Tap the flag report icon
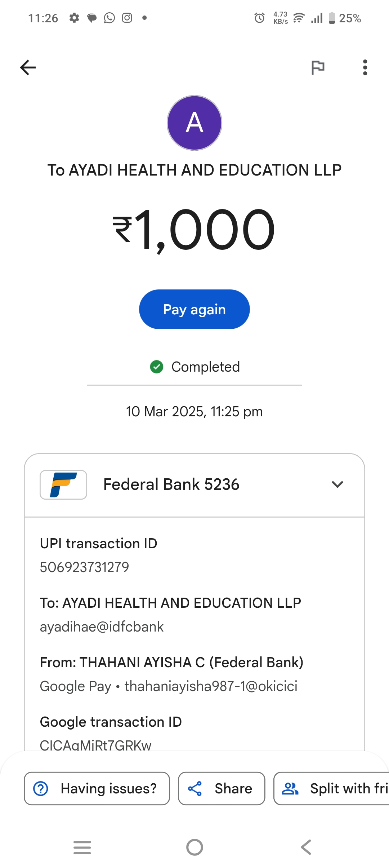Screen dimensions: 389x868 click(x=318, y=67)
